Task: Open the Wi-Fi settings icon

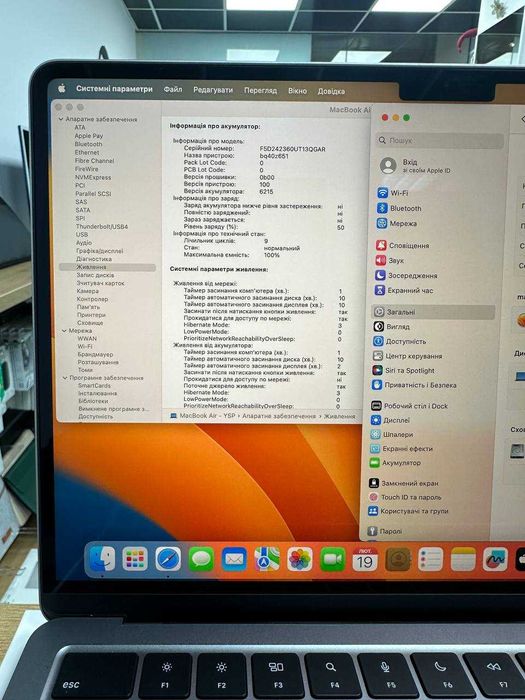Action: [383, 193]
